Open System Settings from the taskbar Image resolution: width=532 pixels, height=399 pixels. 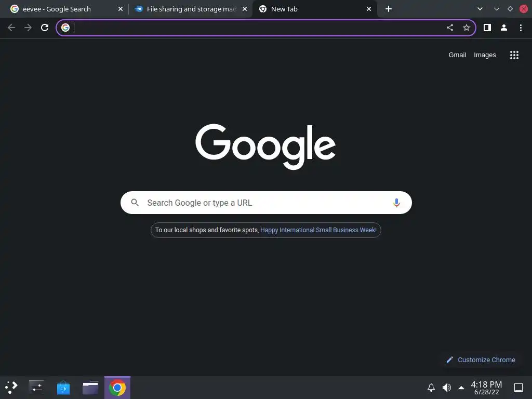[36, 388]
